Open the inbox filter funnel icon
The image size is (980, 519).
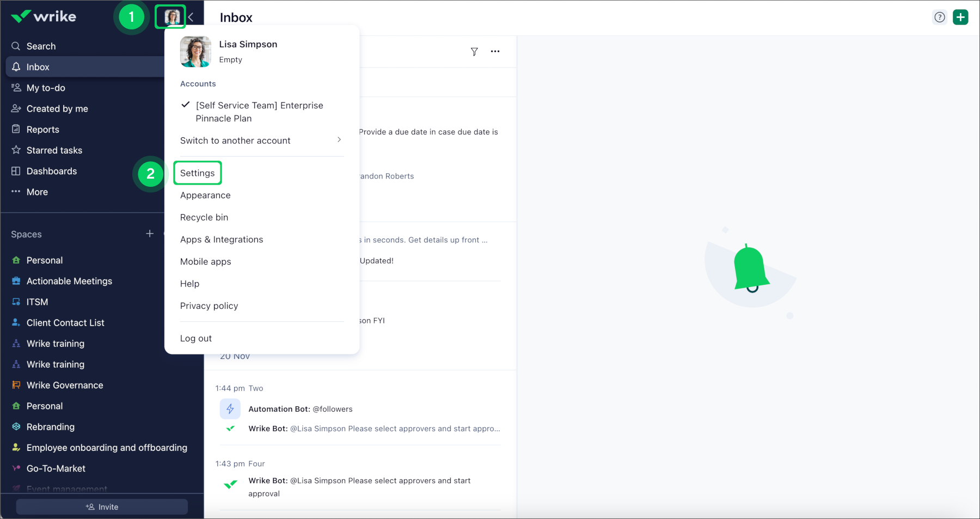coord(474,52)
